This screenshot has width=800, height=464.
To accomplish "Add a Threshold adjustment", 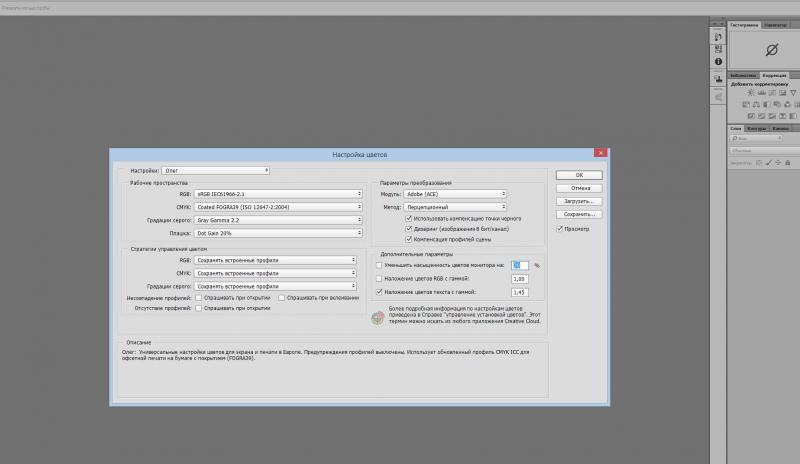I will (x=772, y=116).
